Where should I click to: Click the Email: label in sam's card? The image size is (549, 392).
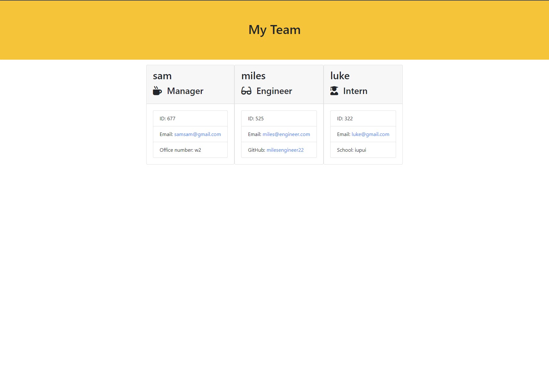point(166,134)
